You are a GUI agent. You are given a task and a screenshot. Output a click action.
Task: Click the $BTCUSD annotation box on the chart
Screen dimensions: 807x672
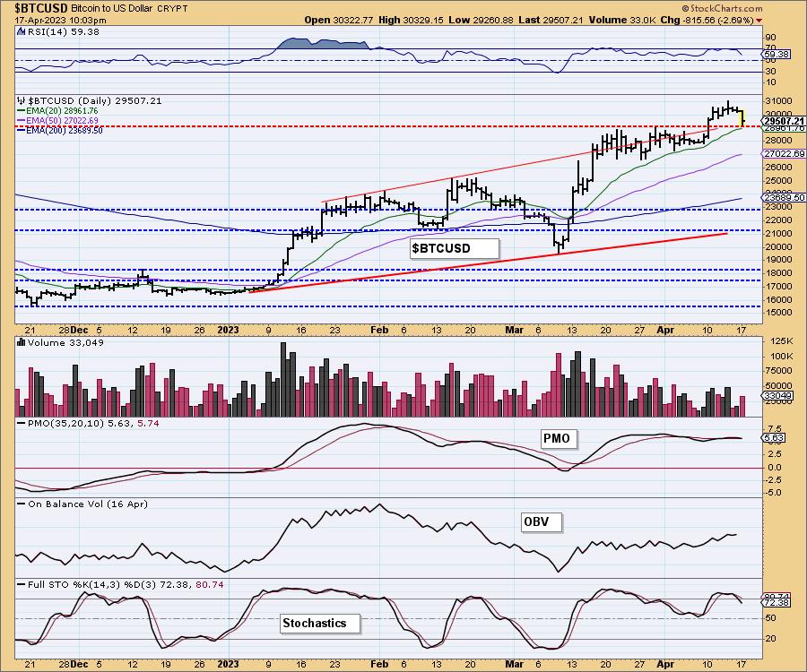[x=455, y=248]
